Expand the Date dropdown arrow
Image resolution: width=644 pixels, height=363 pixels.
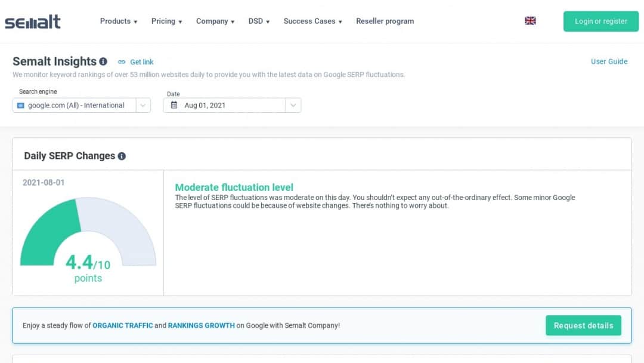pyautogui.click(x=293, y=106)
